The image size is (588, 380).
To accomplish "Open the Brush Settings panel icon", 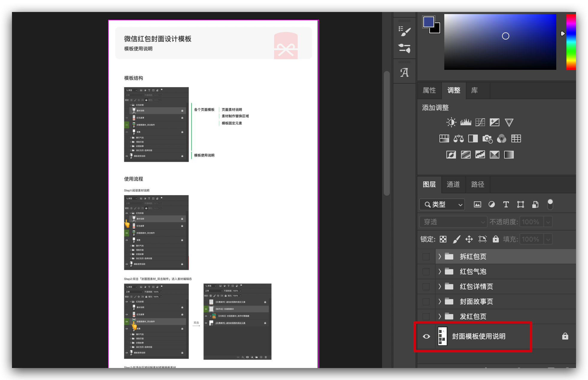I will pyautogui.click(x=404, y=31).
